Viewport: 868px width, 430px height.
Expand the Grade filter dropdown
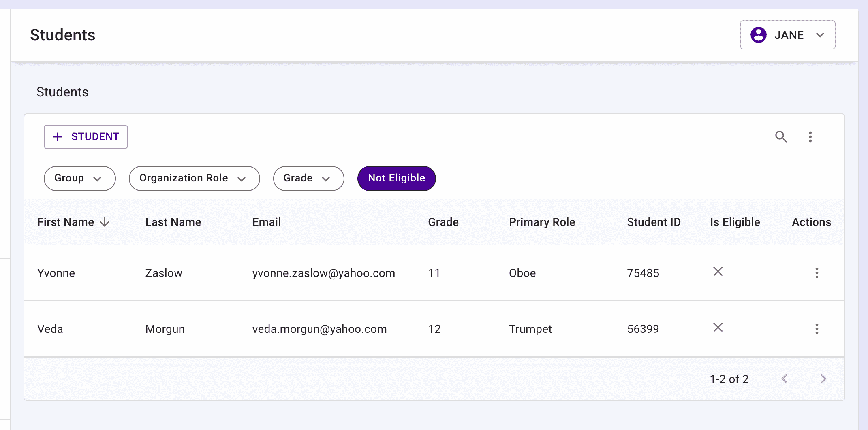[x=308, y=178]
